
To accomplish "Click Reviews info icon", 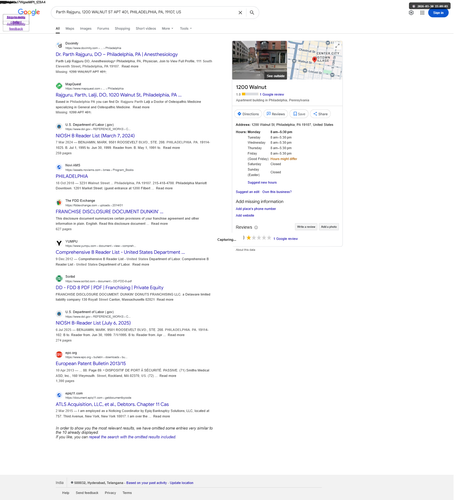I will tap(256, 228).
